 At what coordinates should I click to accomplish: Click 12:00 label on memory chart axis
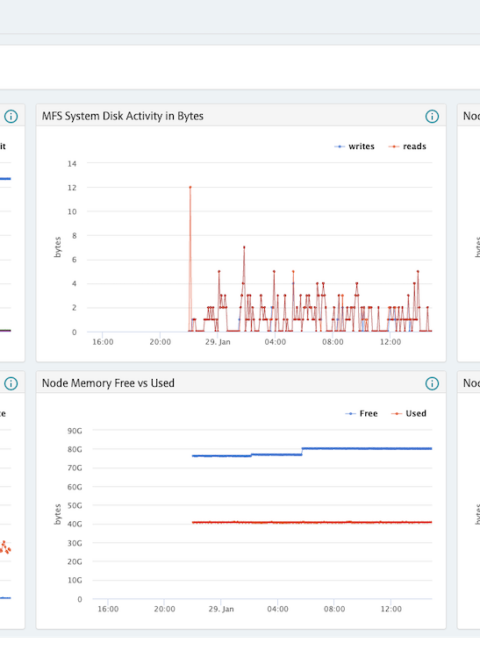point(391,609)
